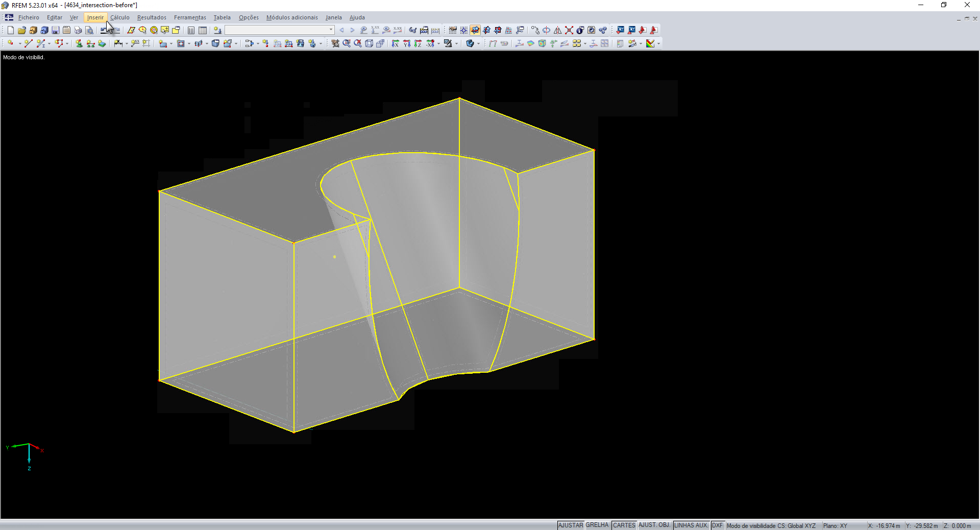Click the navigate next arrow
Screen dimensions: 980x530
pos(352,30)
